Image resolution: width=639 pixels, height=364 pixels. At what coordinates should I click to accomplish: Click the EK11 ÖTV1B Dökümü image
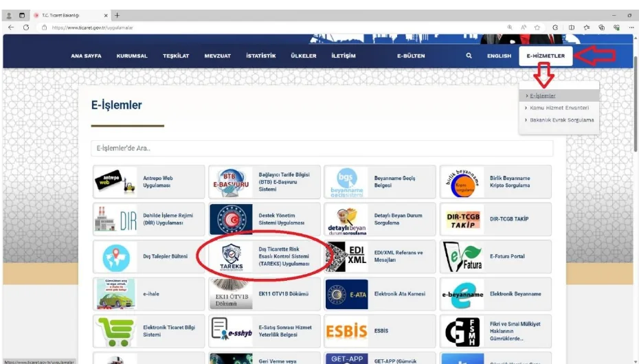(x=231, y=293)
